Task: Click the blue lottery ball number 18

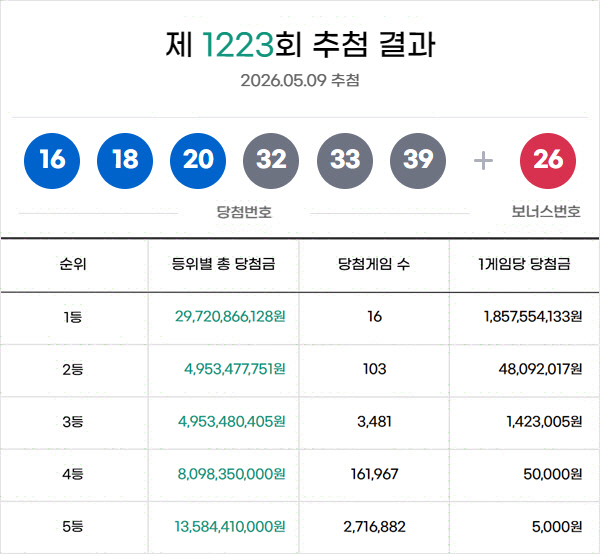Action: click(125, 161)
